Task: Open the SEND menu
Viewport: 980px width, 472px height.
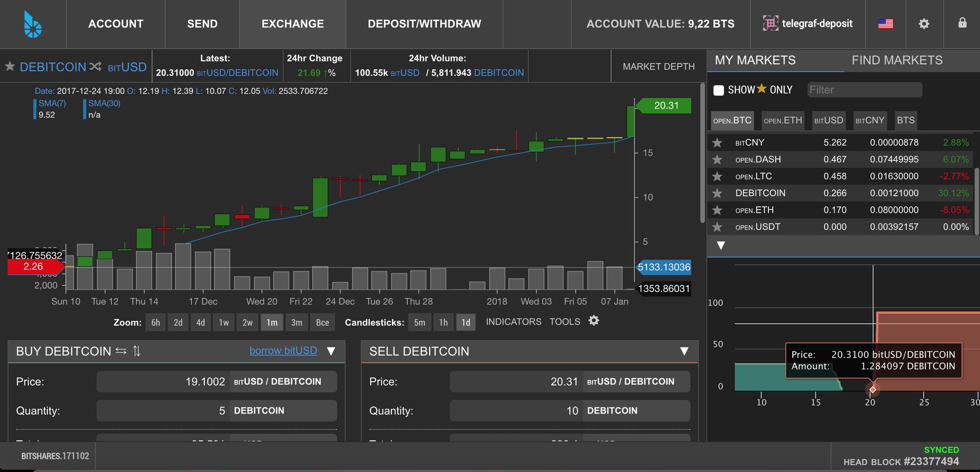Action: 202,24
